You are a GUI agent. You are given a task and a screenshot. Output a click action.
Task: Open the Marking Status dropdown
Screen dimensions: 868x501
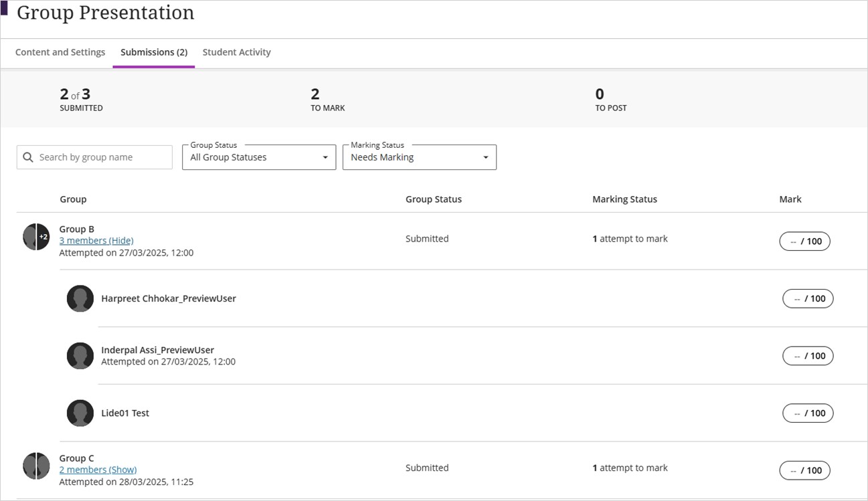(420, 157)
